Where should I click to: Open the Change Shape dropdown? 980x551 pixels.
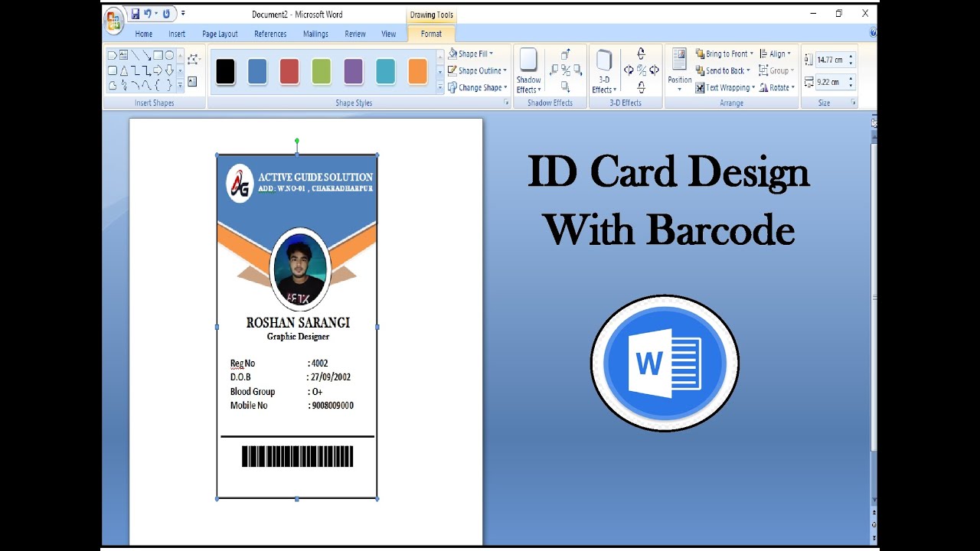pyautogui.click(x=478, y=87)
